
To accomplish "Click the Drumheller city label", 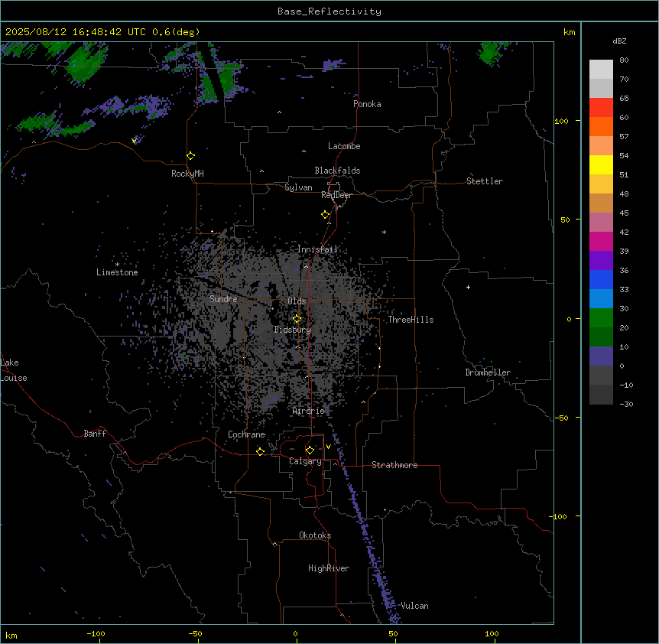I will click(488, 372).
